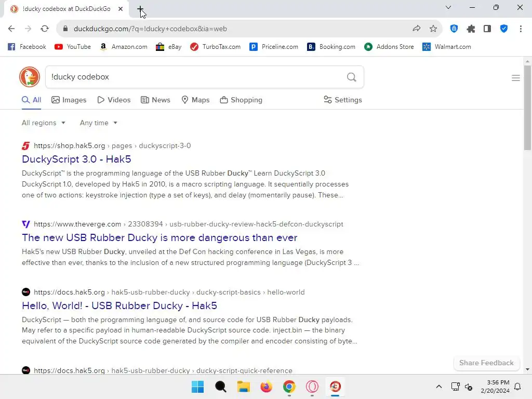532x399 pixels.
Task: Open the TurboTax.com bookmark
Action: coord(215,47)
